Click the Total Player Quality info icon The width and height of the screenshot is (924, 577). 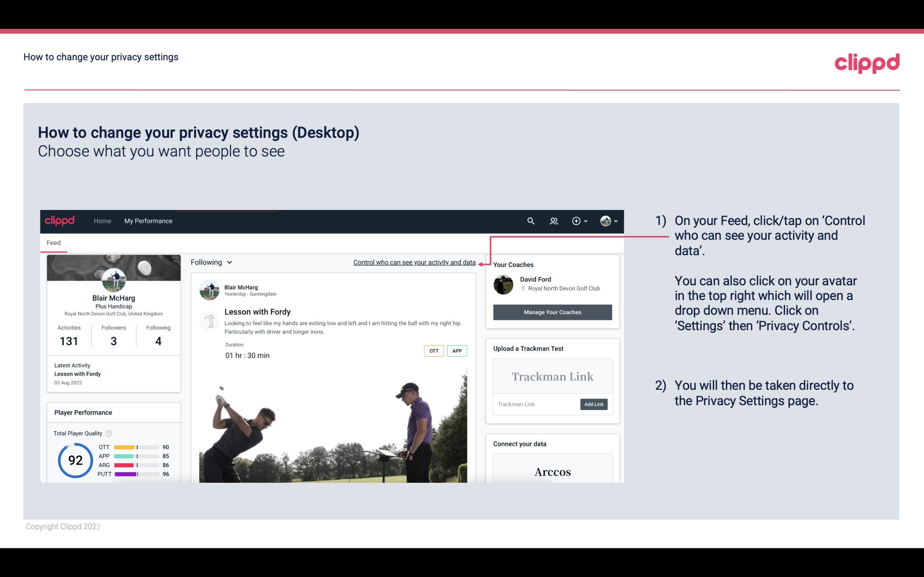108,433
